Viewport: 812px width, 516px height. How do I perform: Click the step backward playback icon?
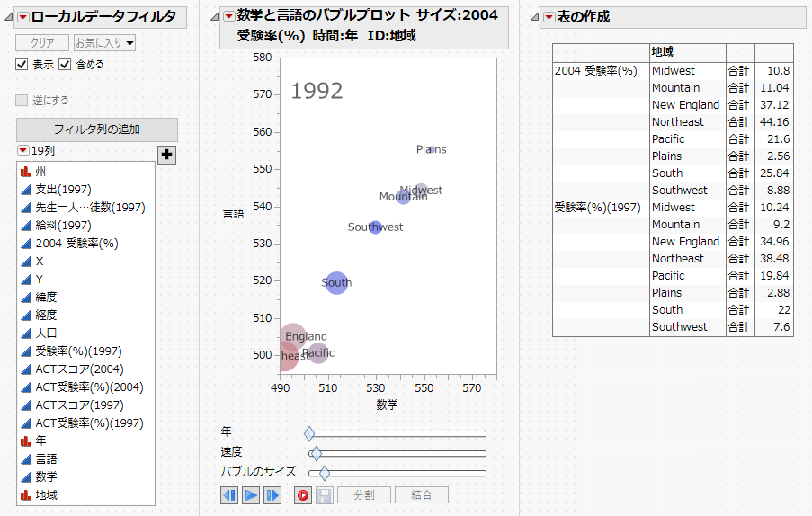[x=229, y=495]
